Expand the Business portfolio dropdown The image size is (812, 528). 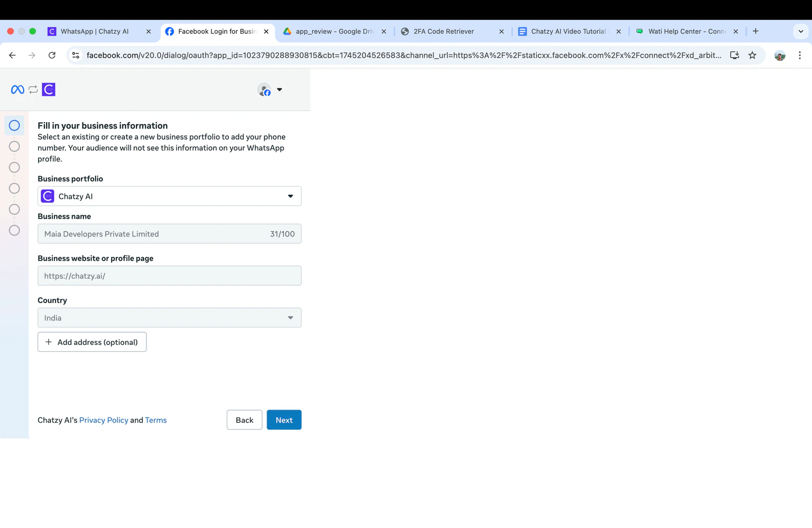(169, 196)
